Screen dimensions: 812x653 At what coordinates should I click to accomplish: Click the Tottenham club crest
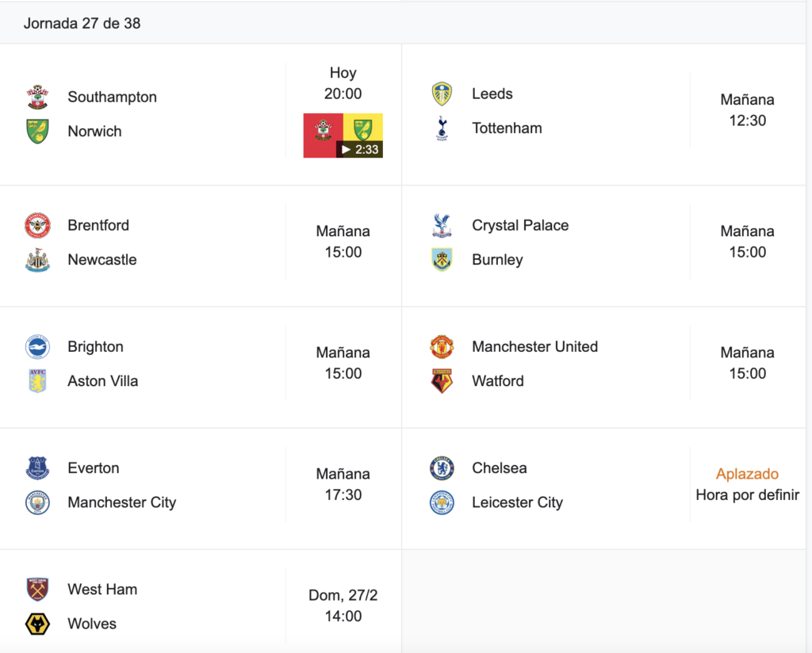point(442,128)
